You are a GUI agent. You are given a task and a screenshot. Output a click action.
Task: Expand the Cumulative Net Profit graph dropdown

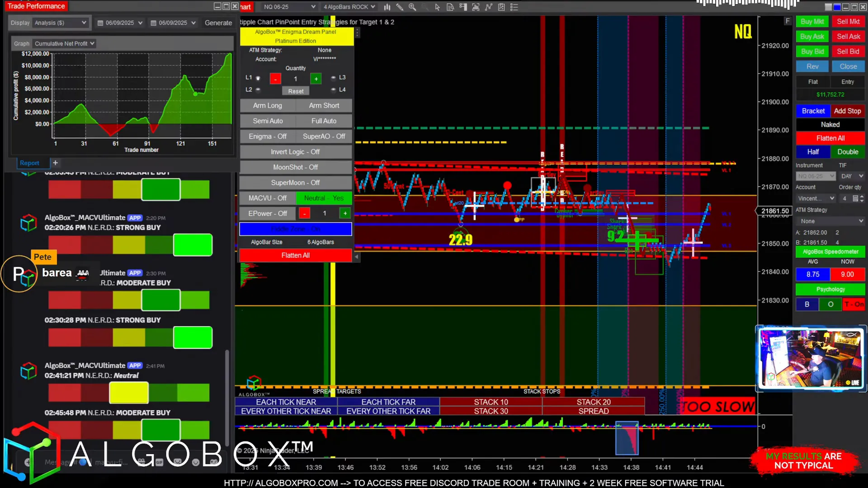tap(65, 43)
